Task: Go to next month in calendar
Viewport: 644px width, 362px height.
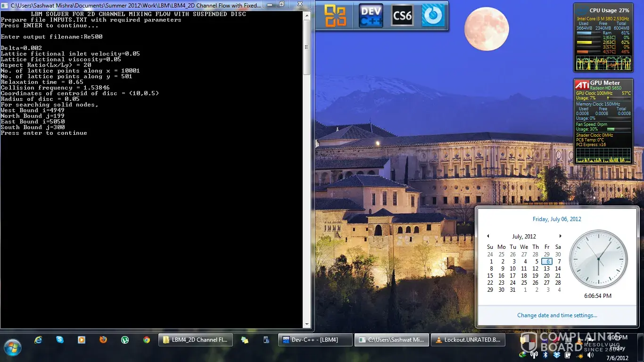Action: [x=560, y=236]
